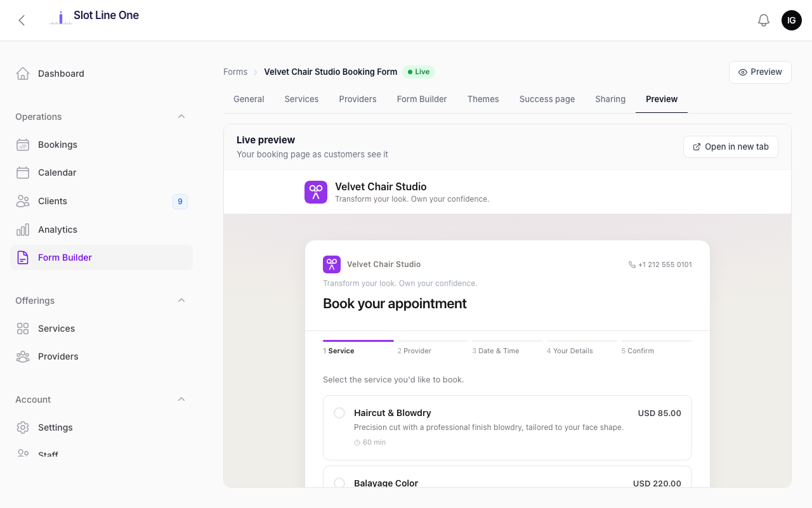The height and width of the screenshot is (508, 812).
Task: Collapse the Account section
Action: coord(181,400)
